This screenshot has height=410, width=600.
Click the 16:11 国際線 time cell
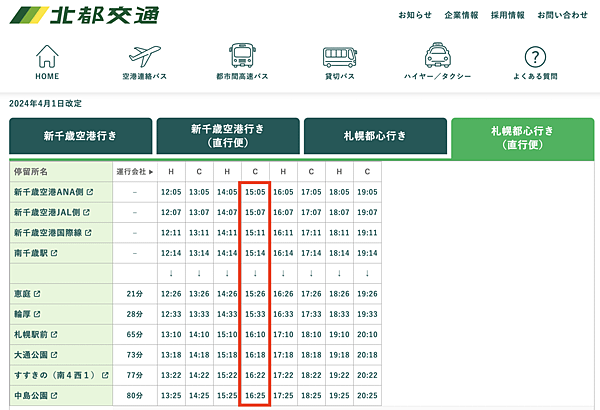click(283, 233)
